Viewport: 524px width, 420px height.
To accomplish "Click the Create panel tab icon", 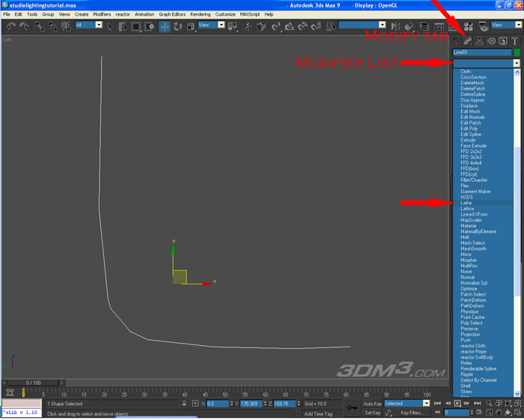I will 457,40.
